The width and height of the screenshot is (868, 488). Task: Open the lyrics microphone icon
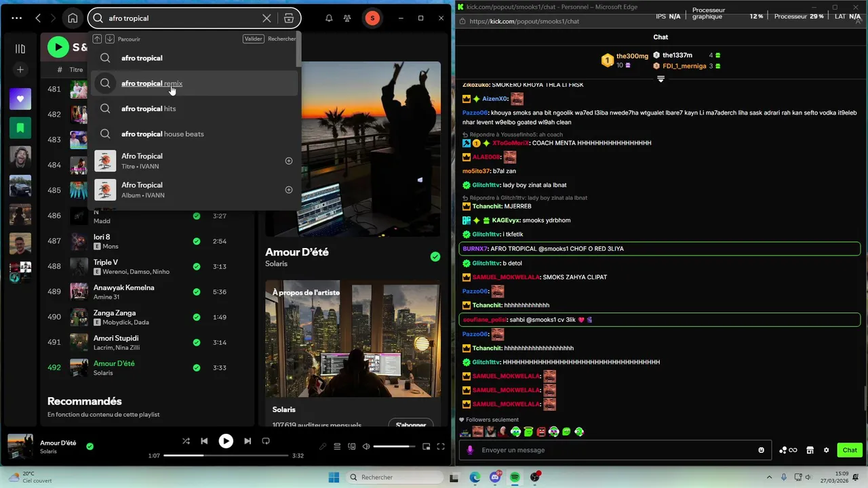click(323, 447)
